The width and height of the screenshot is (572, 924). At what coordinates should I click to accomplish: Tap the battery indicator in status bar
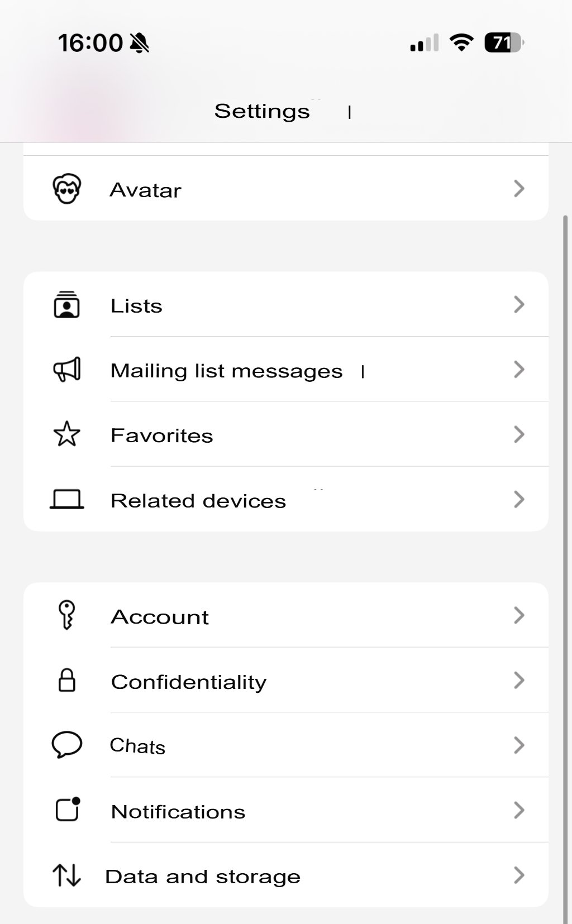point(503,43)
